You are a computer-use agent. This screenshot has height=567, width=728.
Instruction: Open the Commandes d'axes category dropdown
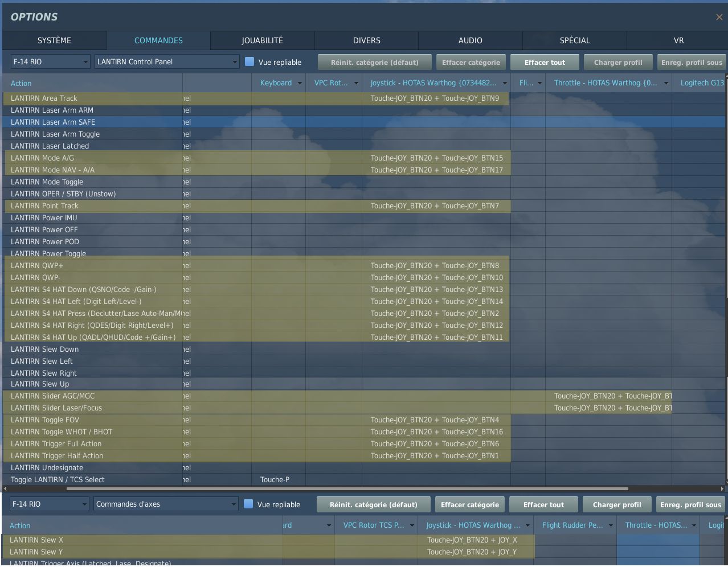165,504
